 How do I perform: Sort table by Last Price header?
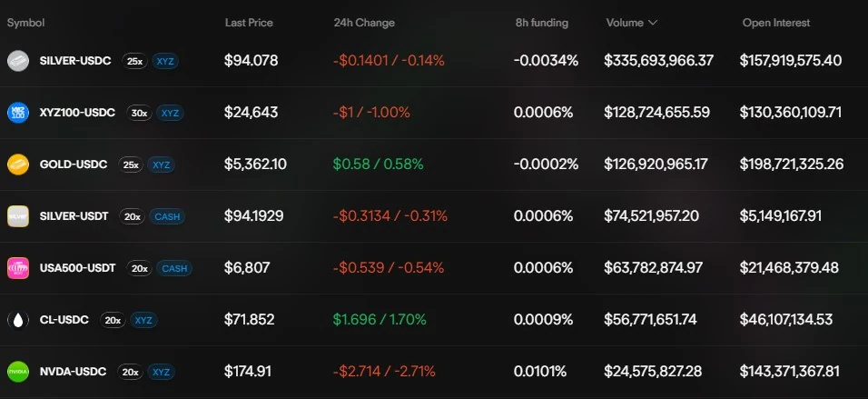tap(249, 23)
